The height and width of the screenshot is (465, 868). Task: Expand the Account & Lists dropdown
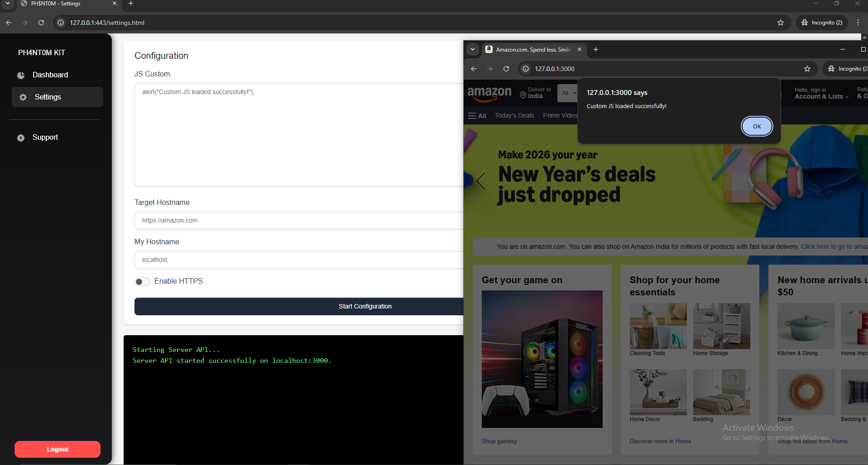point(822,93)
